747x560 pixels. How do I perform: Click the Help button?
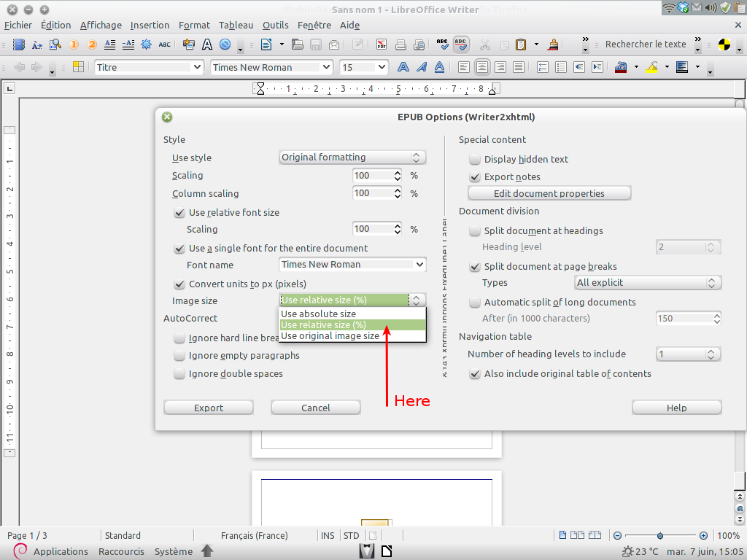[676, 408]
